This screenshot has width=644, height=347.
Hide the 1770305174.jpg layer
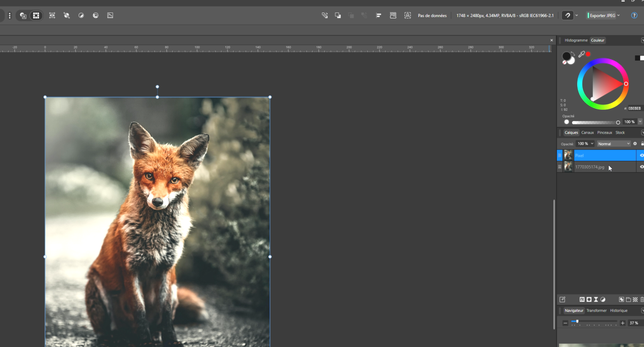click(642, 167)
